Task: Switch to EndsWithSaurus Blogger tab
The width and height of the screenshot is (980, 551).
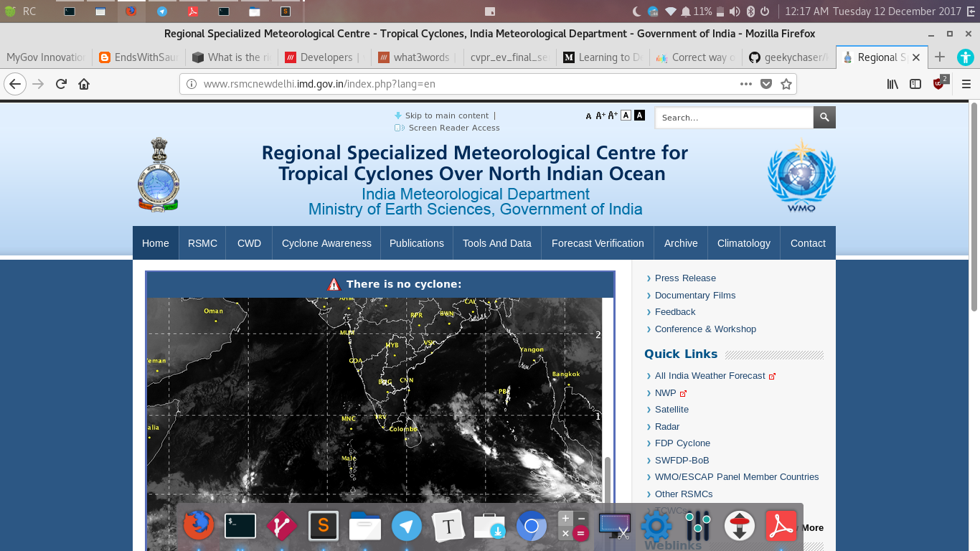Action: pos(139,57)
